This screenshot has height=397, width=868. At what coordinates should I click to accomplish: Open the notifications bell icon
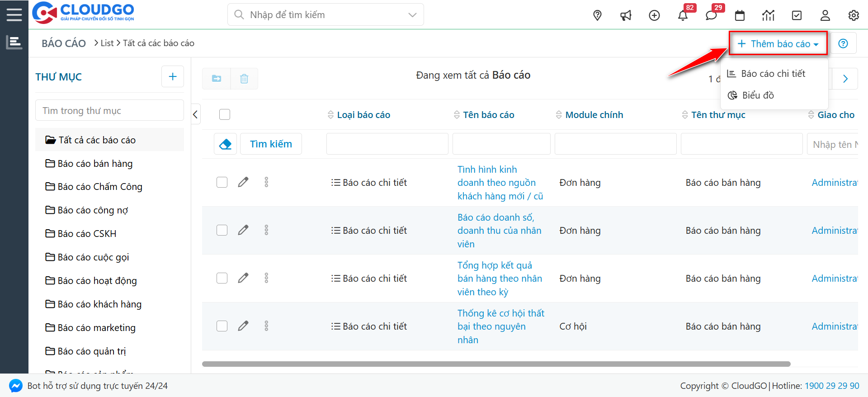click(683, 16)
